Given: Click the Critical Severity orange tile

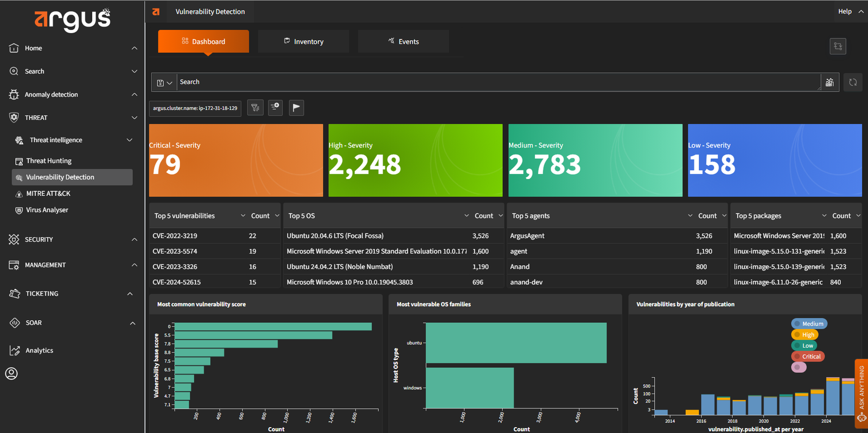Looking at the screenshot, I should tap(236, 160).
